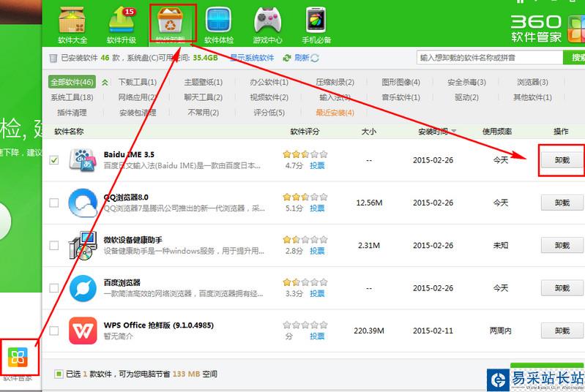The width and height of the screenshot is (585, 392).
Task: Click the 搜索 search button
Action: pyautogui.click(x=574, y=58)
